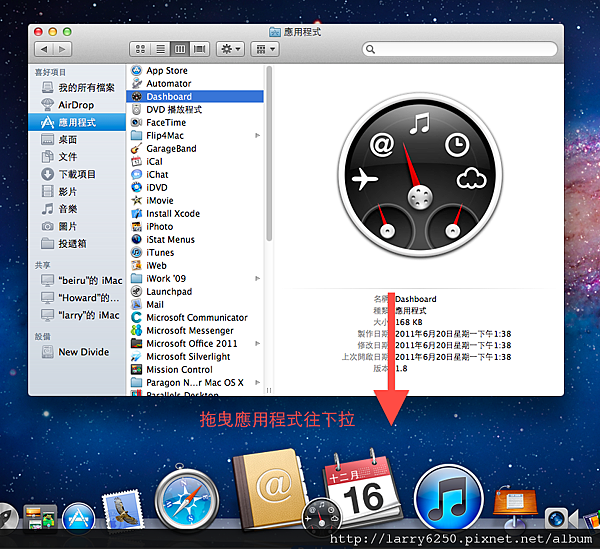Select Mission Control in the list
Screen dimensions: 600x549
click(195, 370)
